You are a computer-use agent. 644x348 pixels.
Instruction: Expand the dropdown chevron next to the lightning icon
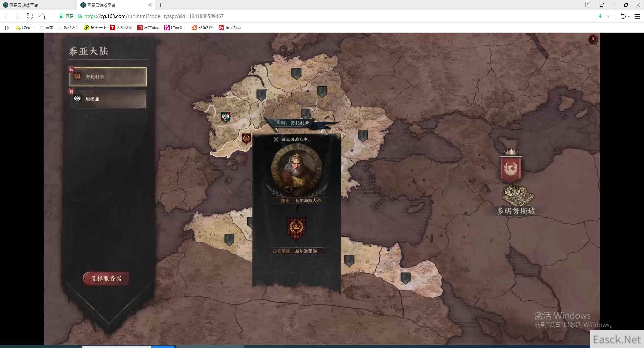click(x=608, y=16)
